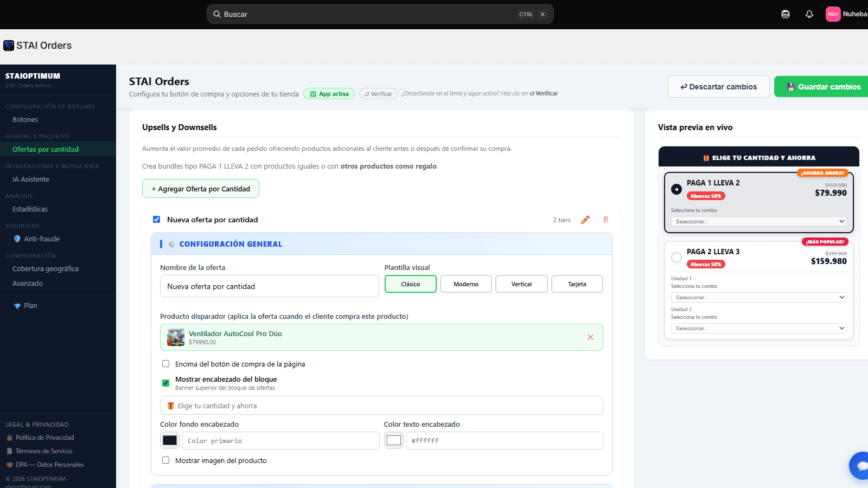Click the STAI Orders app logo icon
The image size is (868, 488).
(x=9, y=46)
